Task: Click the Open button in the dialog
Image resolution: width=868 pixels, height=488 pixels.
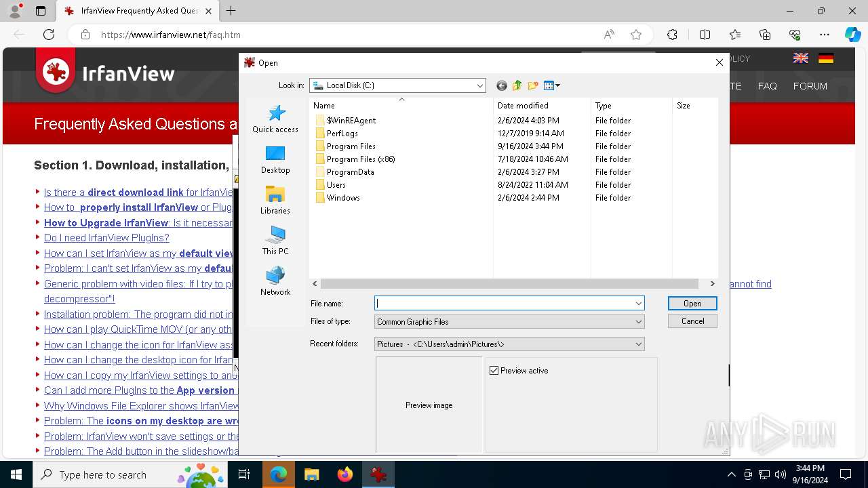Action: click(692, 304)
